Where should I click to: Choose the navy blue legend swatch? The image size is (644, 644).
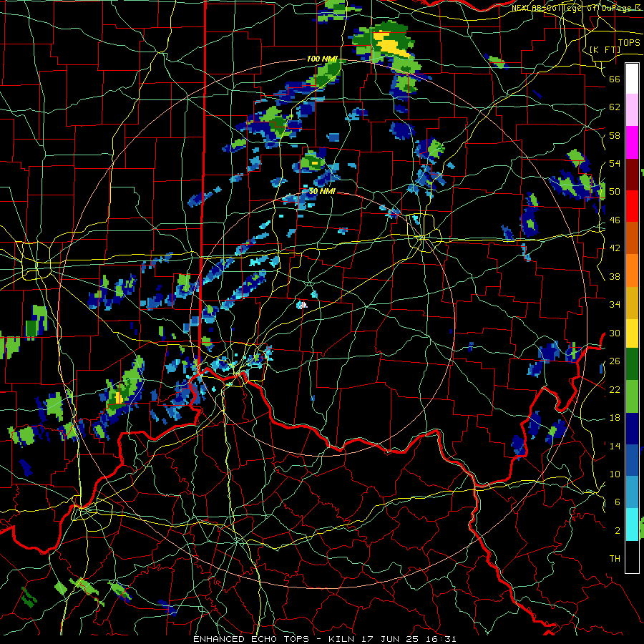pos(632,429)
